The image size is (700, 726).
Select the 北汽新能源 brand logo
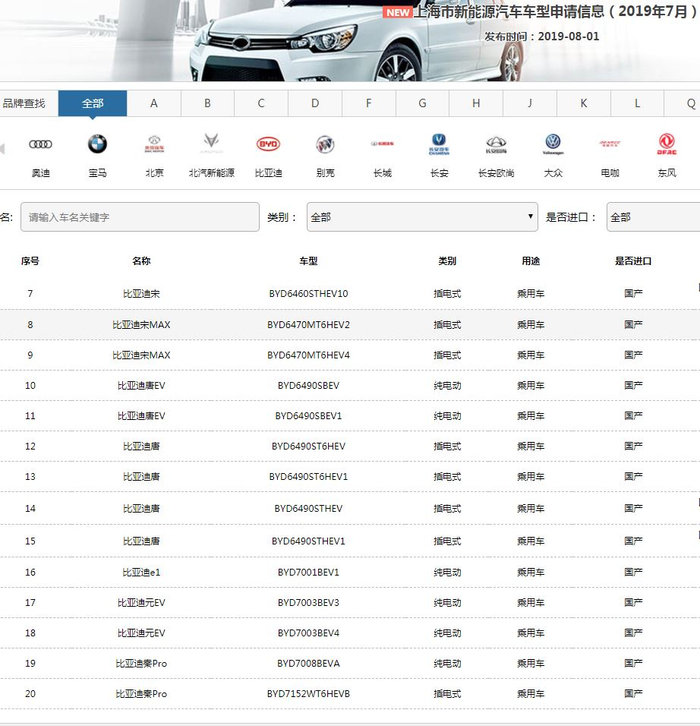coord(212,143)
